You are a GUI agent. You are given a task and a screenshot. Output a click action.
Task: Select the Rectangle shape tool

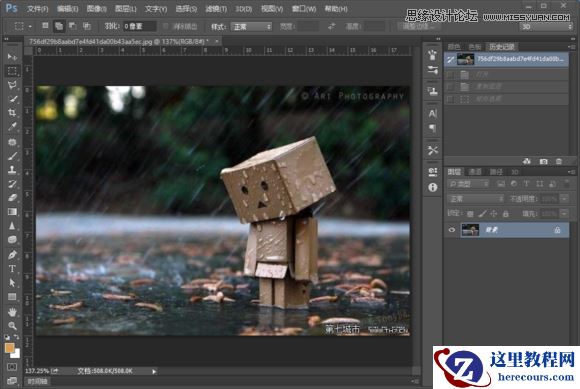coord(12,297)
